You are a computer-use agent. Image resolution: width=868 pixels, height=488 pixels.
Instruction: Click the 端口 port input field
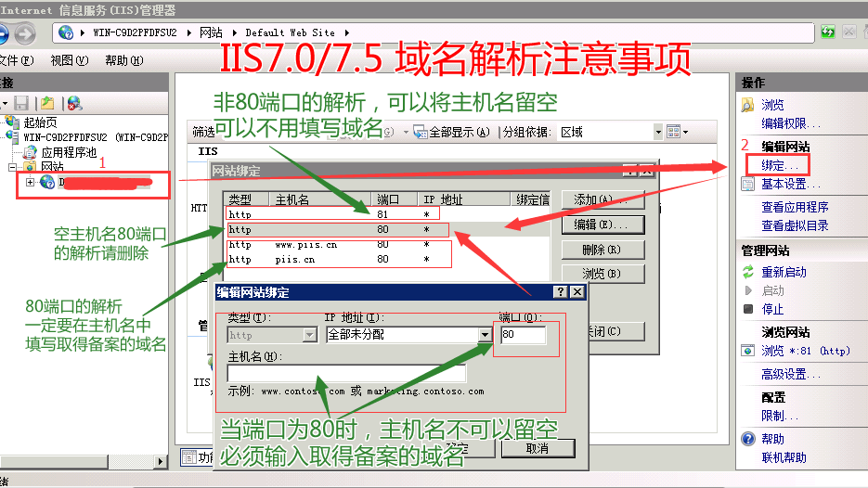tap(524, 335)
